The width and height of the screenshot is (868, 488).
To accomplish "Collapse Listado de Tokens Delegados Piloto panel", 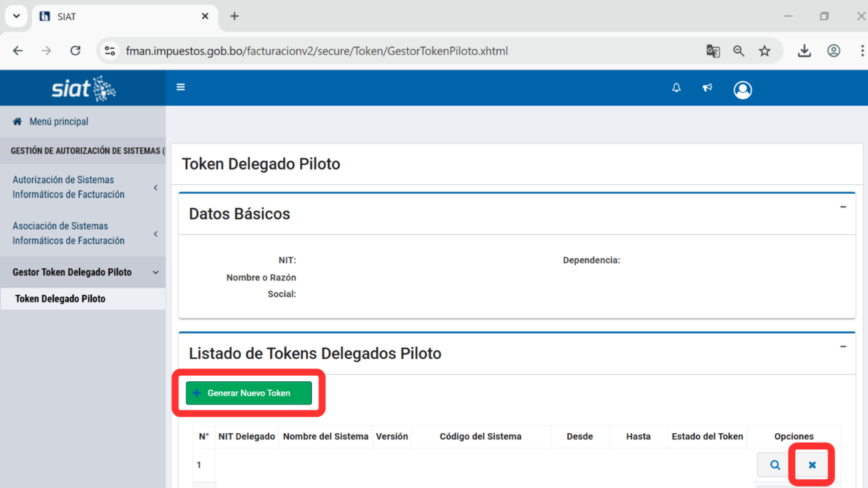I will coord(843,346).
